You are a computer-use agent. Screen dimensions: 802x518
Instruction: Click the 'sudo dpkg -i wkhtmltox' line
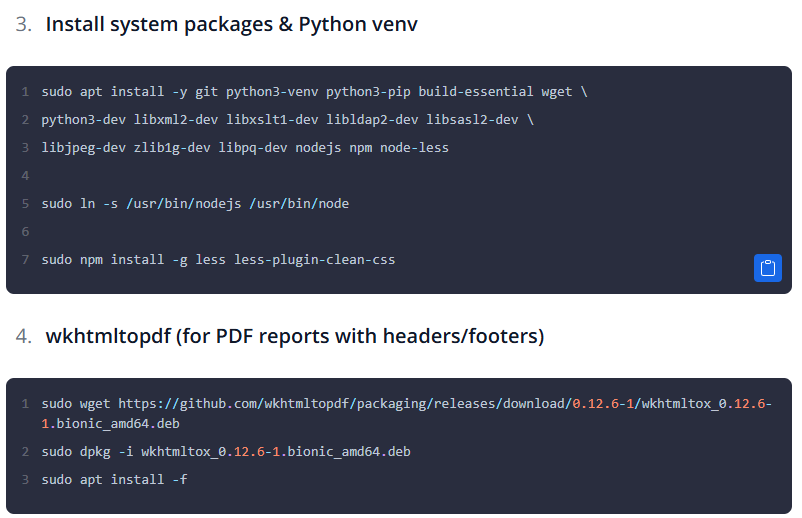click(x=226, y=452)
